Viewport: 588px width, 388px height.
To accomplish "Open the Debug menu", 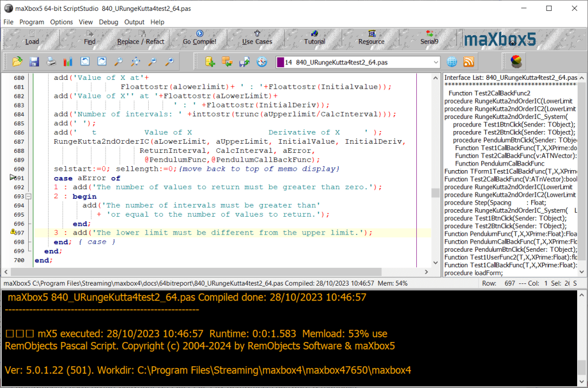I will coord(108,22).
